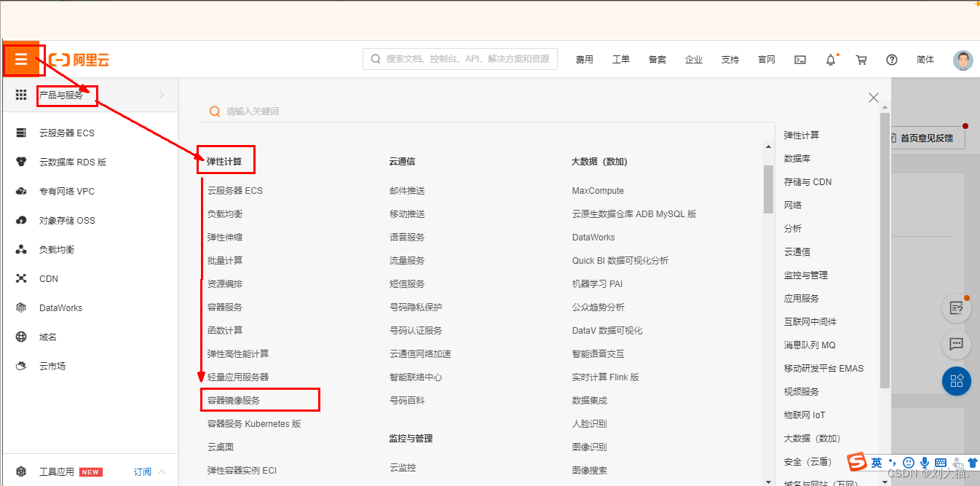Open the floating survey feedback icon

click(x=957, y=309)
